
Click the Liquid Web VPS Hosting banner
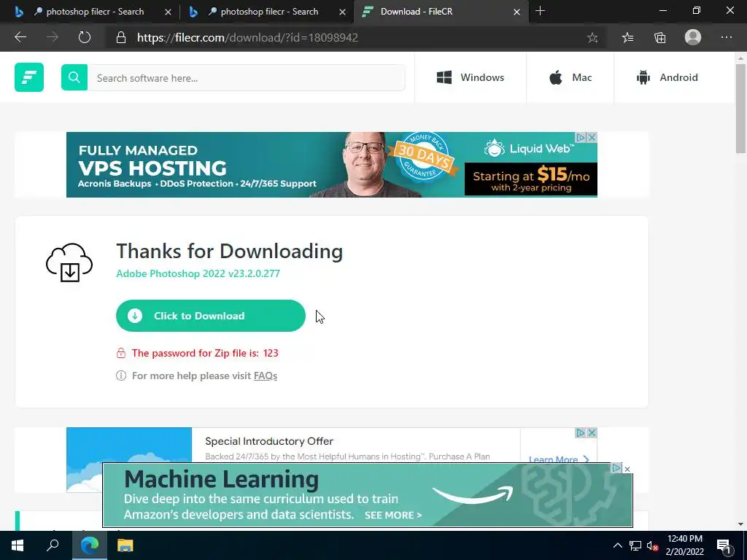332,165
